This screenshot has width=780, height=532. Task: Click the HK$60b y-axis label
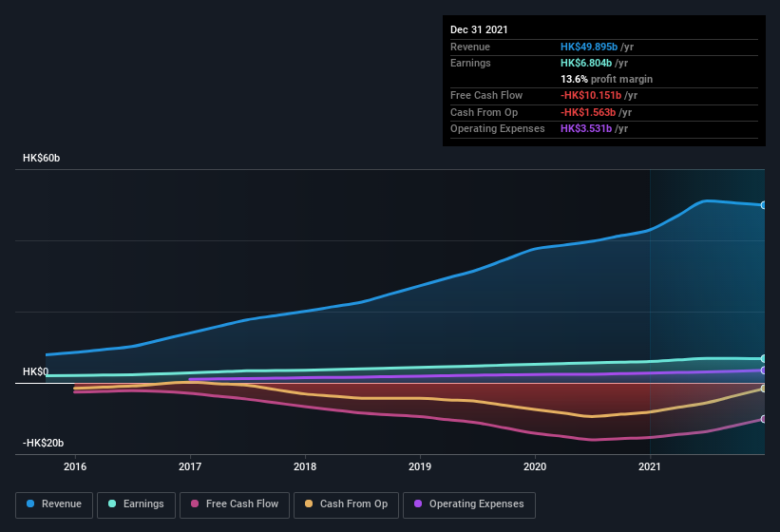coord(41,158)
